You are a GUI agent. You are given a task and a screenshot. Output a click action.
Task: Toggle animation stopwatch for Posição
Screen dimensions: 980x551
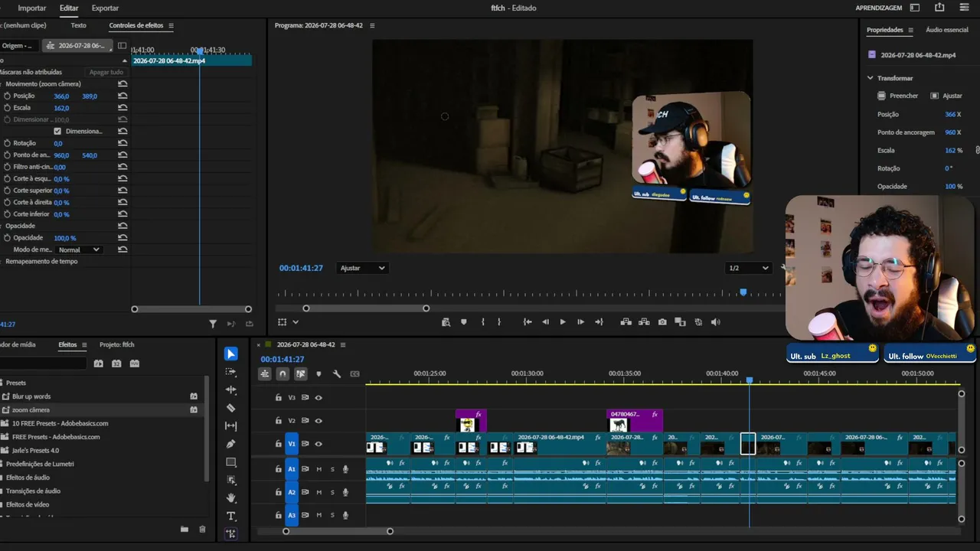[x=8, y=96]
